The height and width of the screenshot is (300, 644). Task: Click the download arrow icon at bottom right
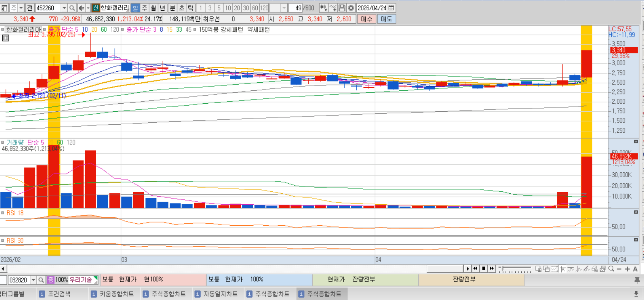(636, 294)
